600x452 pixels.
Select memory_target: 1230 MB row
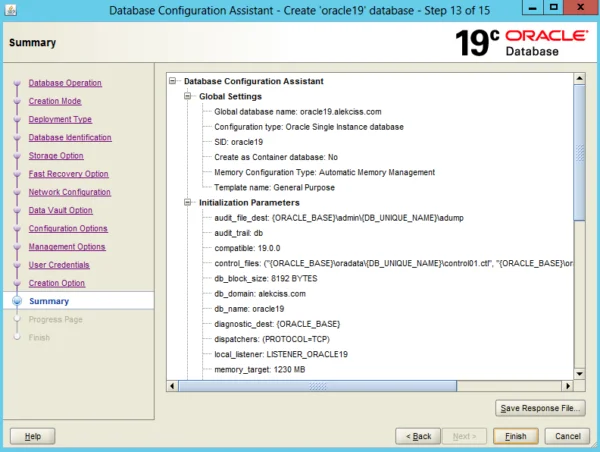click(260, 369)
